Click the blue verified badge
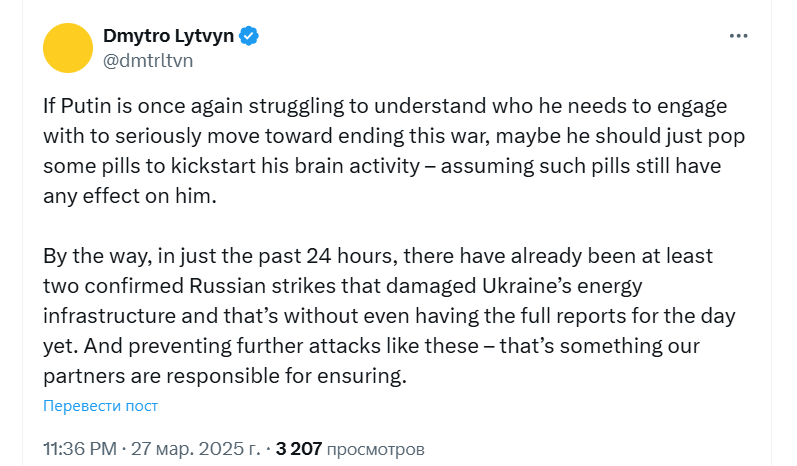 coord(250,36)
